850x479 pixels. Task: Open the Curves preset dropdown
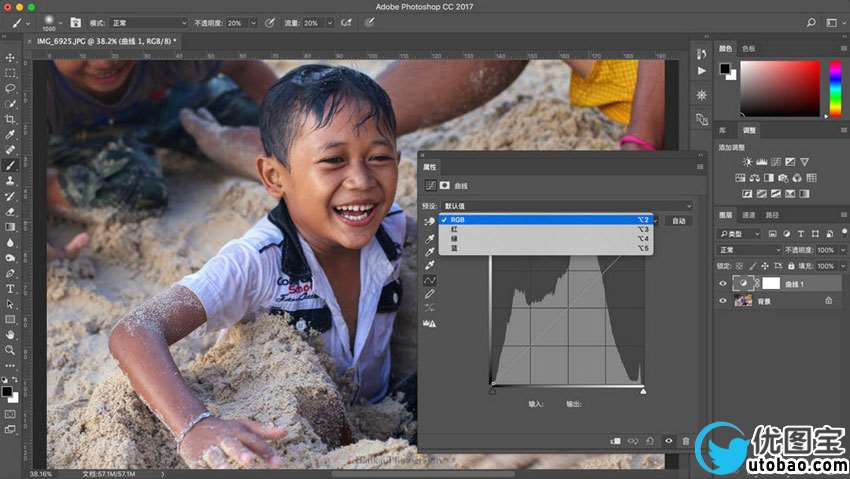click(x=568, y=206)
